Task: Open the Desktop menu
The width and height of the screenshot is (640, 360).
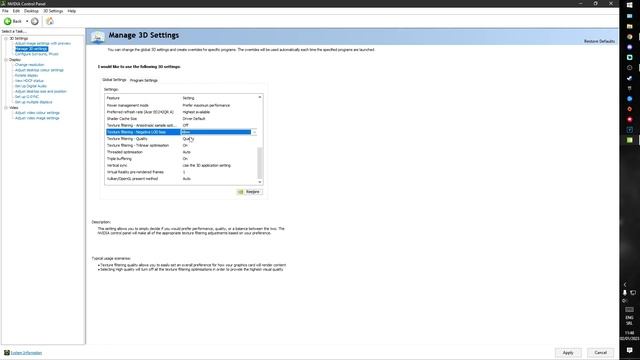Action: pos(31,11)
